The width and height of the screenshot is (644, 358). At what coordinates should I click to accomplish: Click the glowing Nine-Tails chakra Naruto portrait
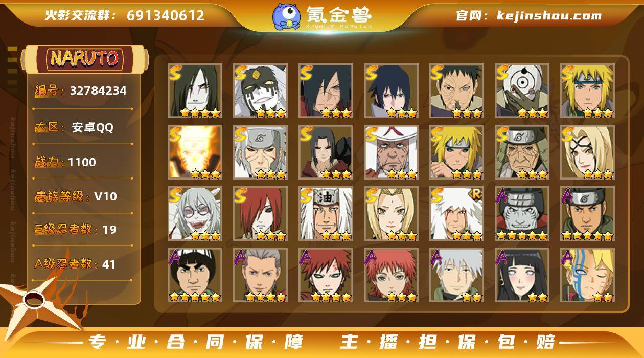point(195,152)
